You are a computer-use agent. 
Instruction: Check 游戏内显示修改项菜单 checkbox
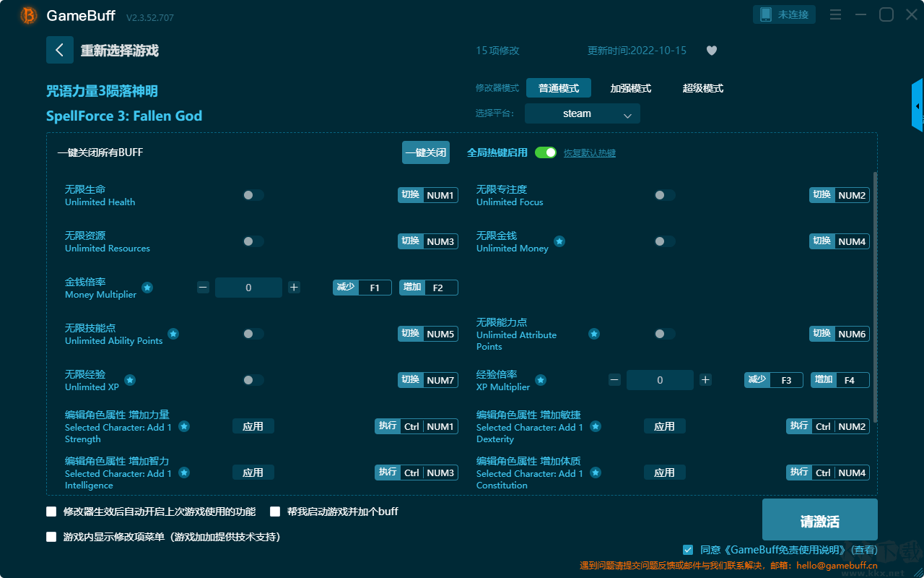[x=51, y=537]
